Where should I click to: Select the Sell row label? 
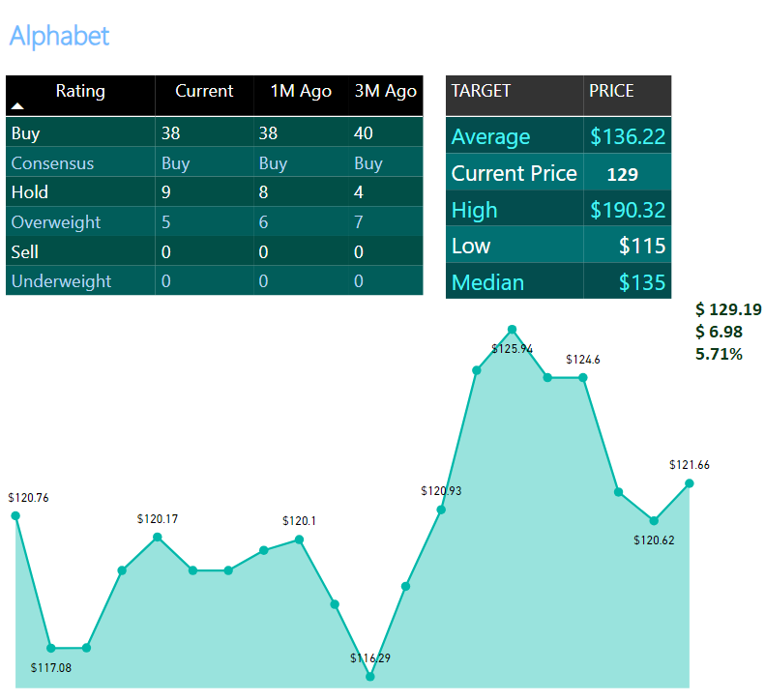25,252
